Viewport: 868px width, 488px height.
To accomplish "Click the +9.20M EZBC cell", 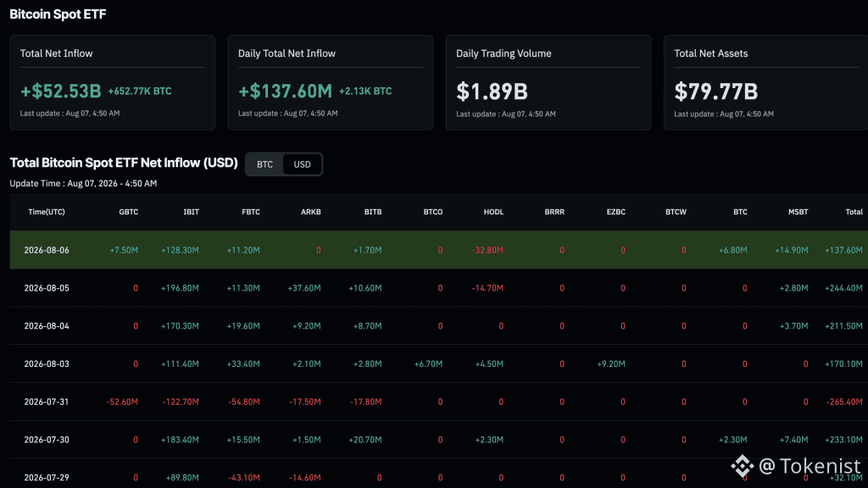I will click(x=611, y=364).
